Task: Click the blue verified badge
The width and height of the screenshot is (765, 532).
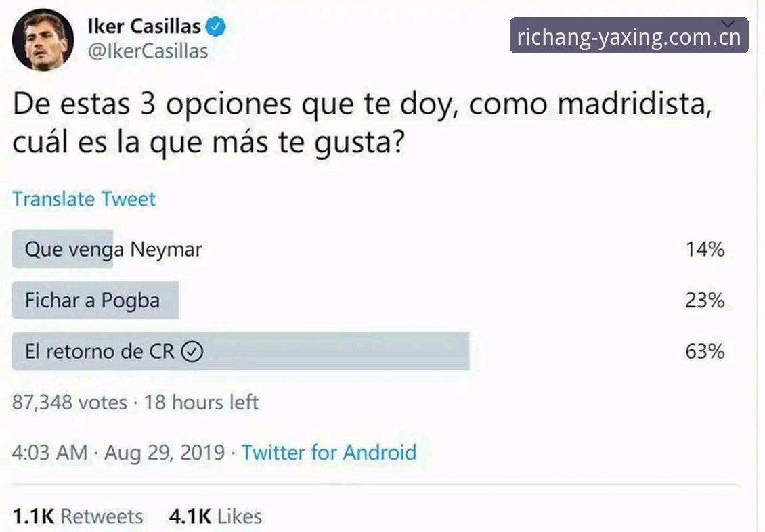Action: coord(216,26)
